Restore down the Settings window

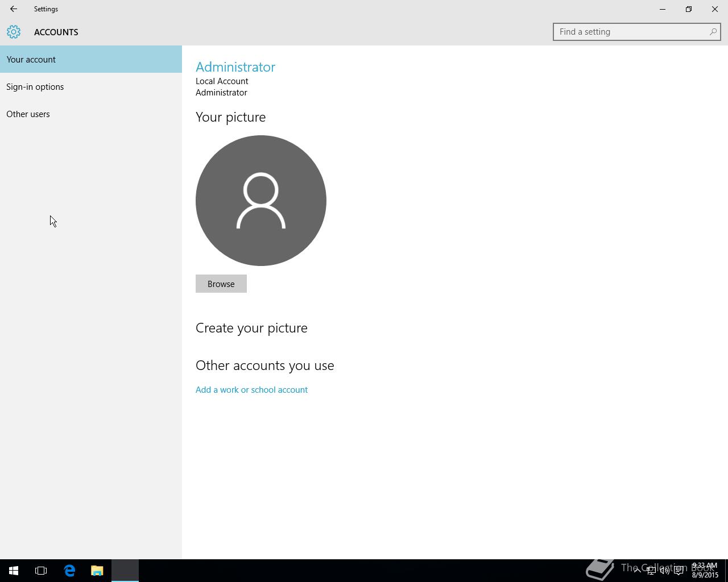point(689,9)
